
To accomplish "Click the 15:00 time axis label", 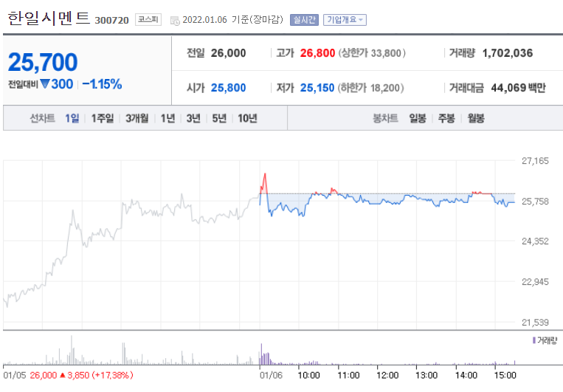I will (x=505, y=376).
